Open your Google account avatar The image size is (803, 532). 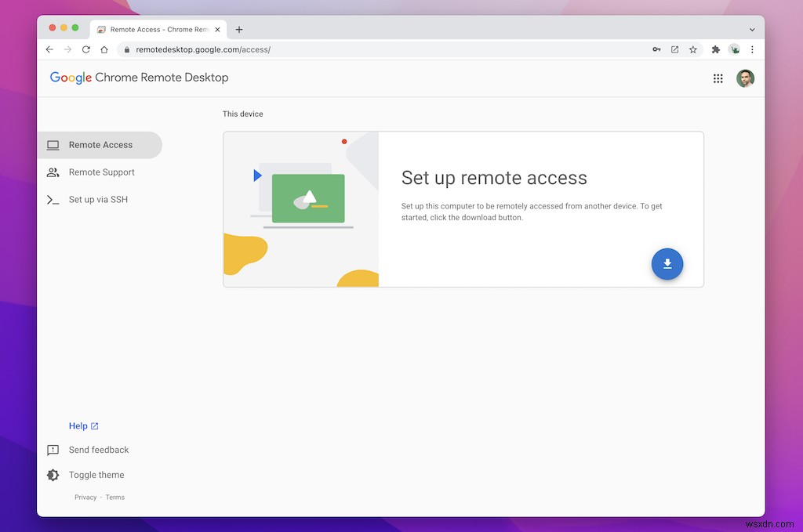pyautogui.click(x=745, y=78)
